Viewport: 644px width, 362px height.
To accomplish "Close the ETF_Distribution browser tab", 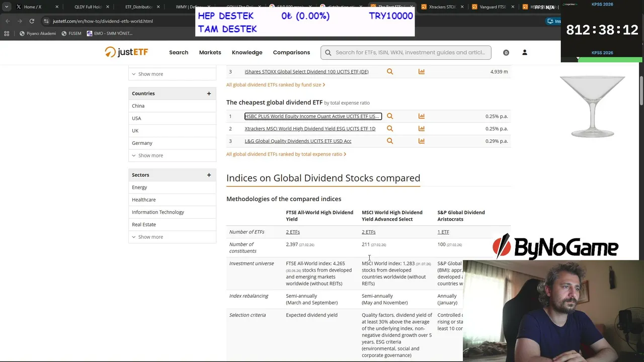I will click(158, 7).
